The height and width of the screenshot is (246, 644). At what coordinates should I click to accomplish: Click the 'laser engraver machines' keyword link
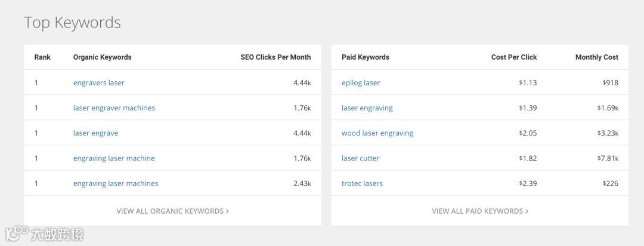pyautogui.click(x=114, y=108)
